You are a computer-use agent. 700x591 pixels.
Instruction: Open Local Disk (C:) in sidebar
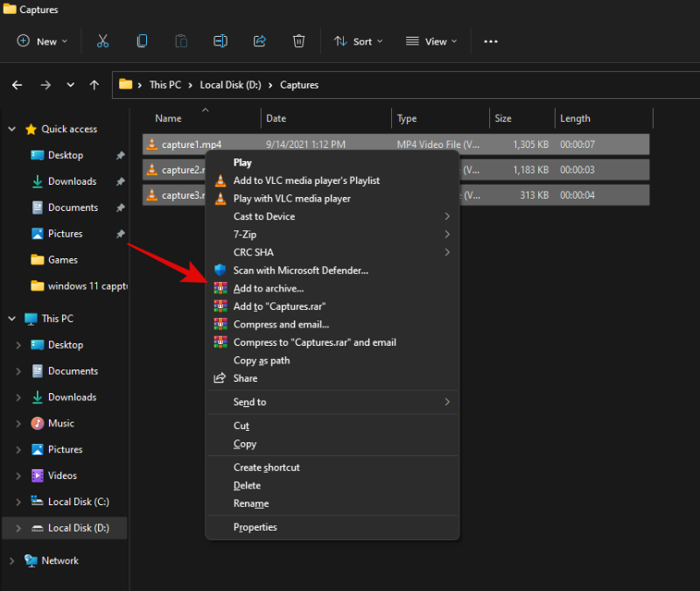[x=78, y=502]
